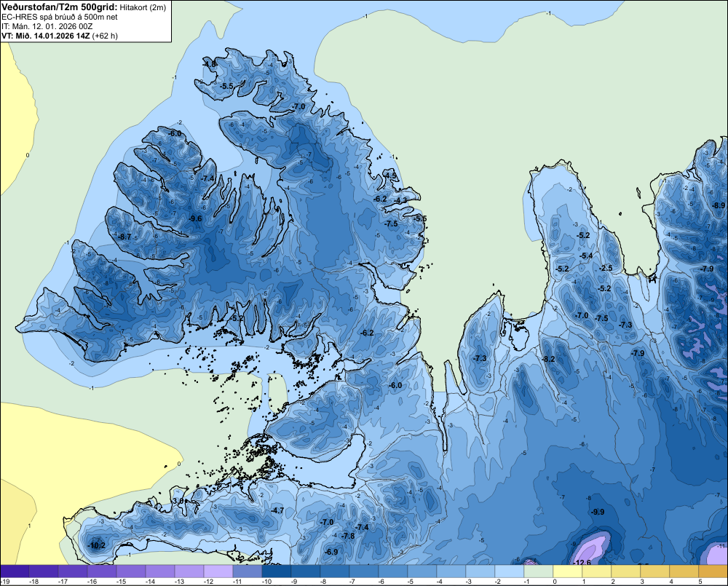The image size is (728, 586).
Task: Click the -12.6 temperature value on the map
Action: (582, 562)
